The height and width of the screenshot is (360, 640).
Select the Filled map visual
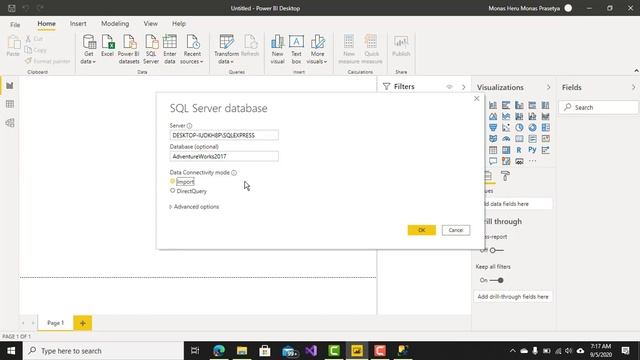tap(493, 139)
